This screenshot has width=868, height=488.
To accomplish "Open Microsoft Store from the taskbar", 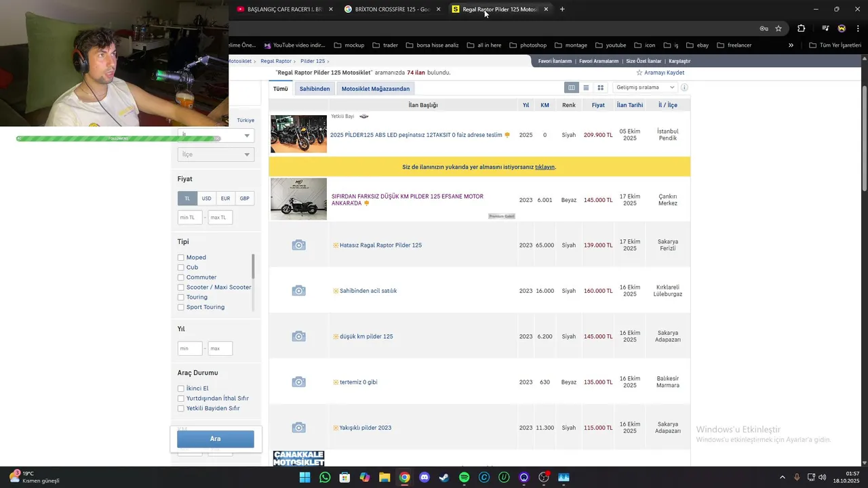I will (x=344, y=477).
